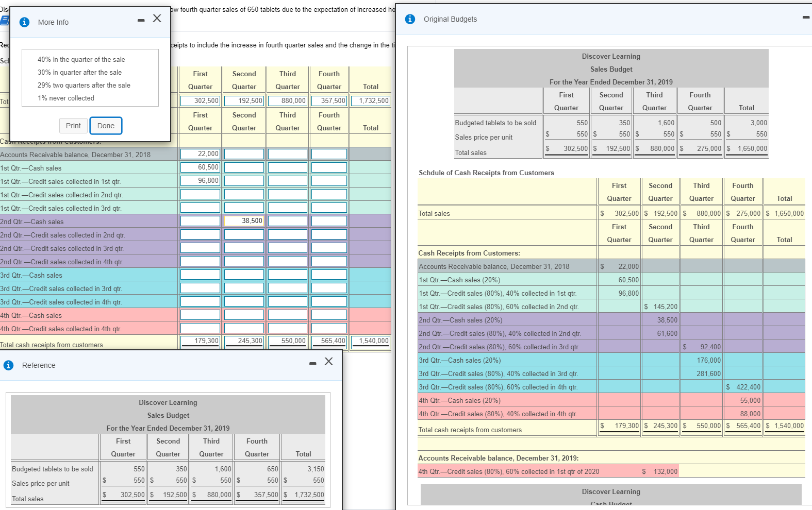This screenshot has width=812, height=510.
Task: Close the Reference dialog
Action: [x=328, y=362]
